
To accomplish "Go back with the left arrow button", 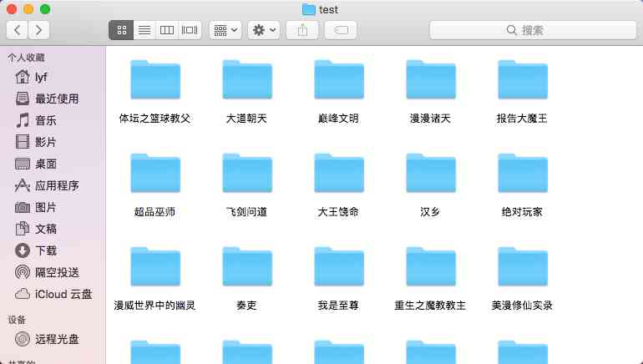I will [x=18, y=30].
